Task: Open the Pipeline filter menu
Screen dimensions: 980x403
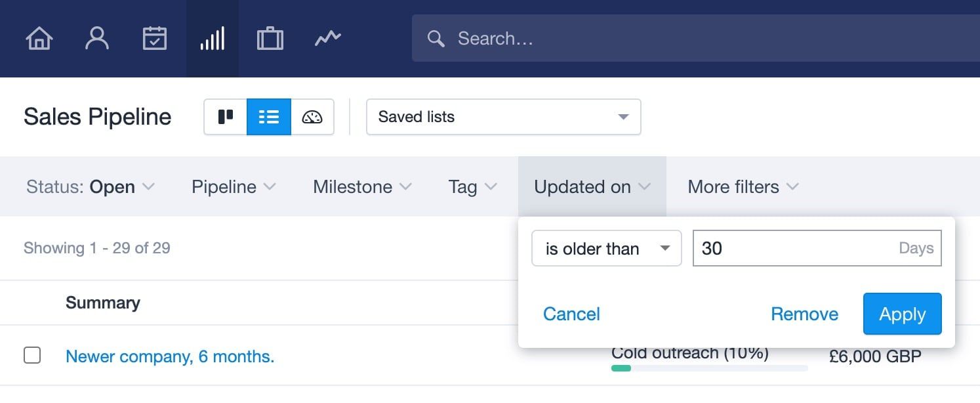Action: tap(234, 187)
